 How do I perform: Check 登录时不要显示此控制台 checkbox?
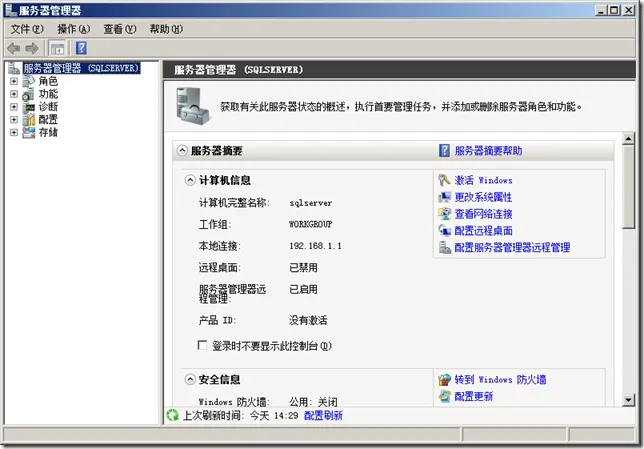pyautogui.click(x=202, y=345)
